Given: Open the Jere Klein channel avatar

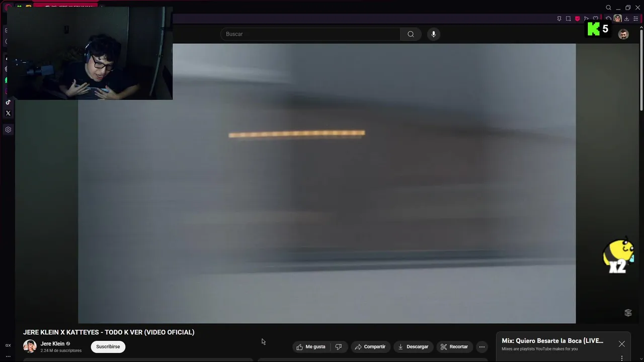Looking at the screenshot, I should 30,346.
